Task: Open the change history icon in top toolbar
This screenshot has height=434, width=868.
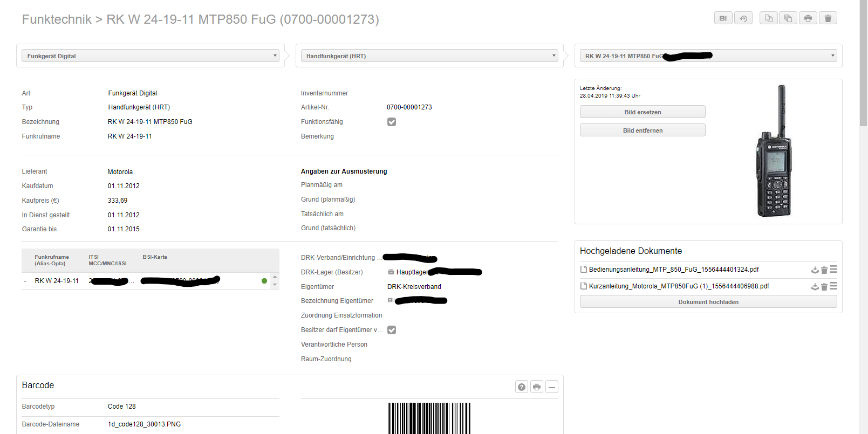Action: point(743,18)
